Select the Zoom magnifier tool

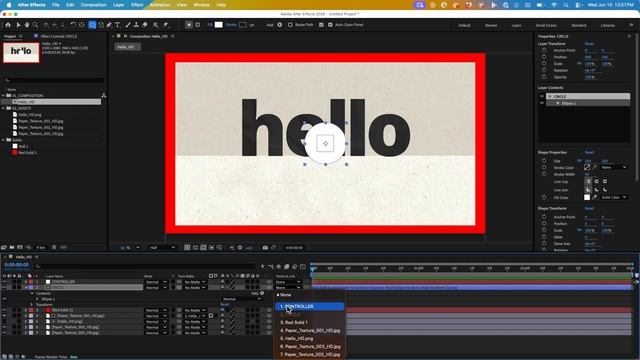coord(35,25)
